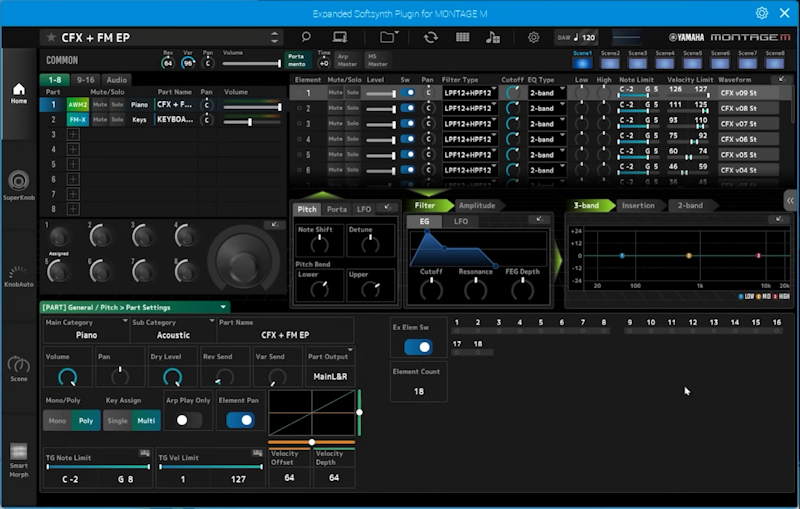Select Scene4 button
The image size is (800, 509).
[x=665, y=63]
